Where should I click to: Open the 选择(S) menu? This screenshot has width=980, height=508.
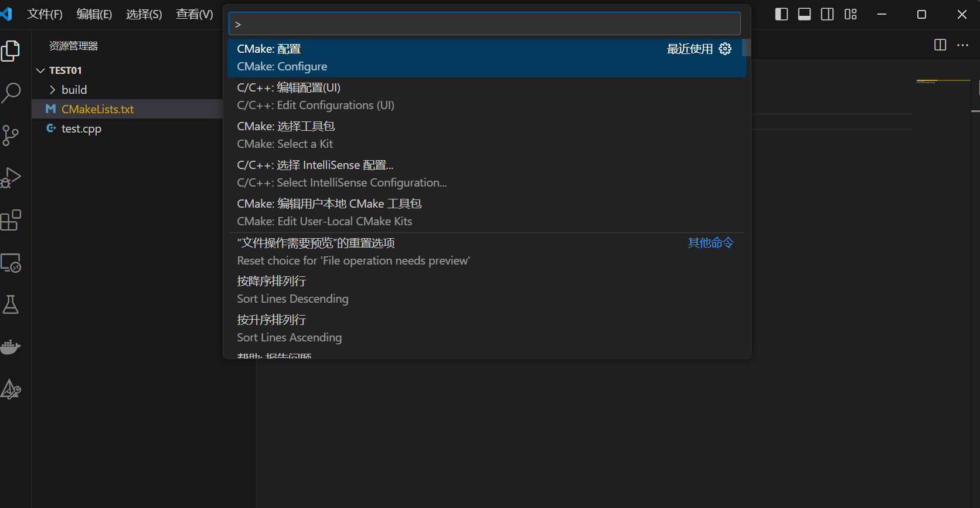[x=144, y=14]
